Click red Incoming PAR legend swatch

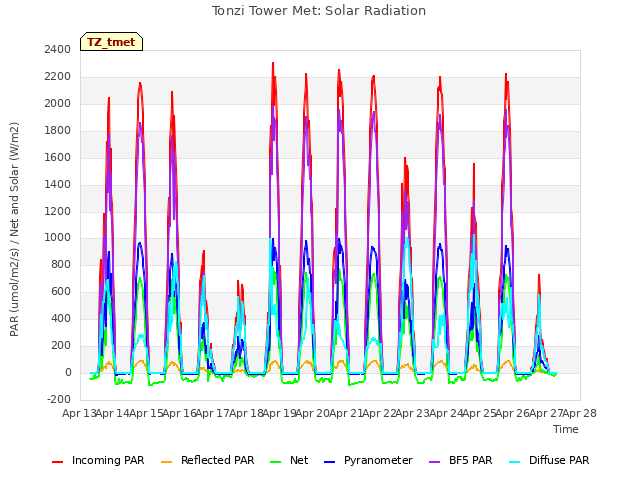[x=58, y=462]
